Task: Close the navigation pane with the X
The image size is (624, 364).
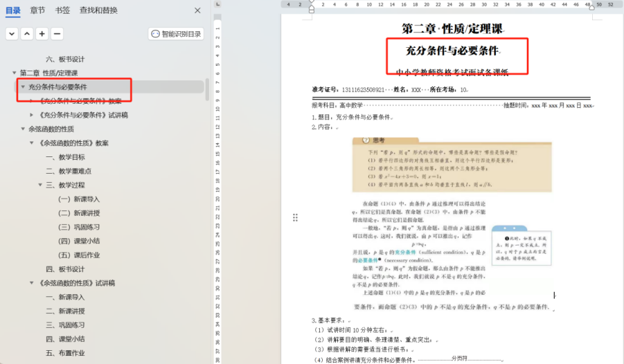Action: point(197,10)
